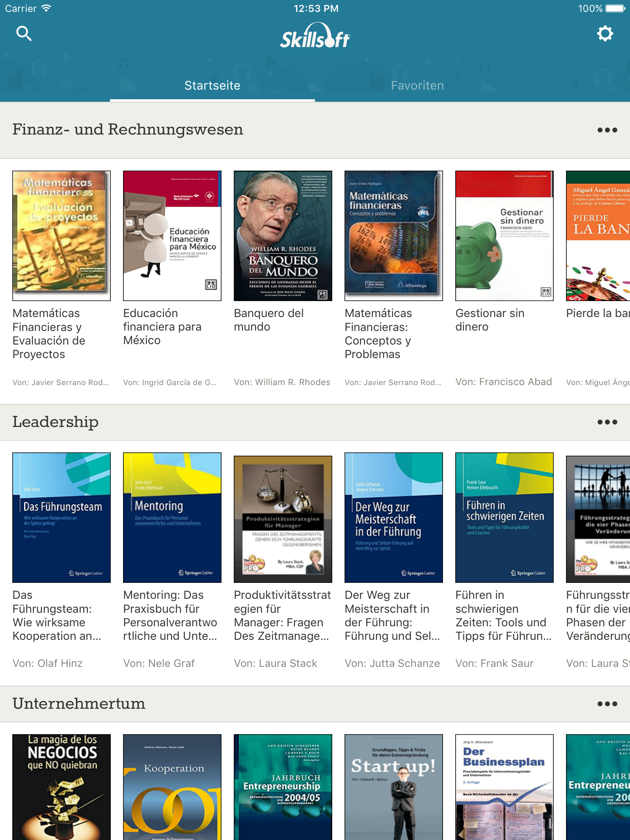Open Führen in schwierigen Zeiten cover

point(504,518)
